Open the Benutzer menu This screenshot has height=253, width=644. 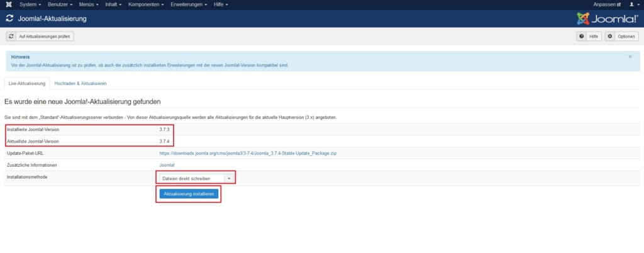60,4
